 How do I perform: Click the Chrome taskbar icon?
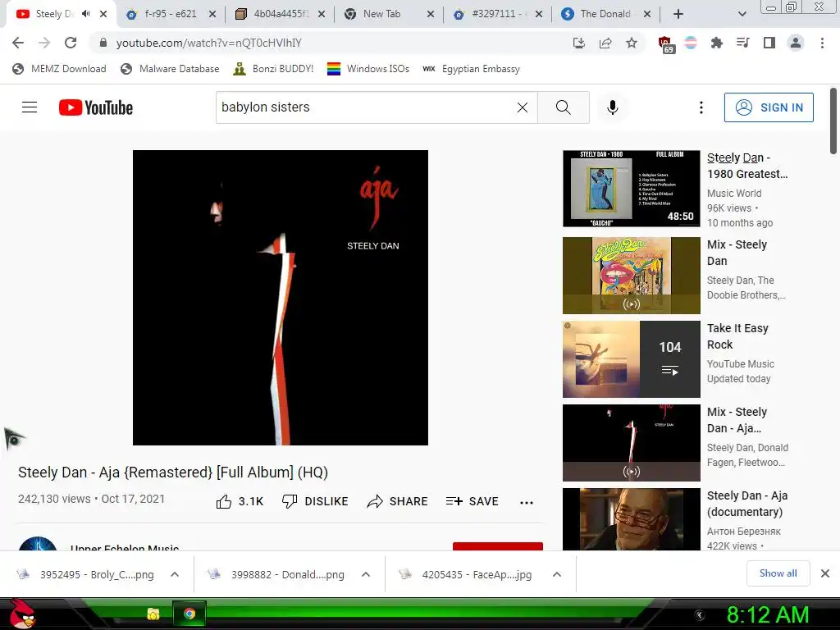point(189,614)
